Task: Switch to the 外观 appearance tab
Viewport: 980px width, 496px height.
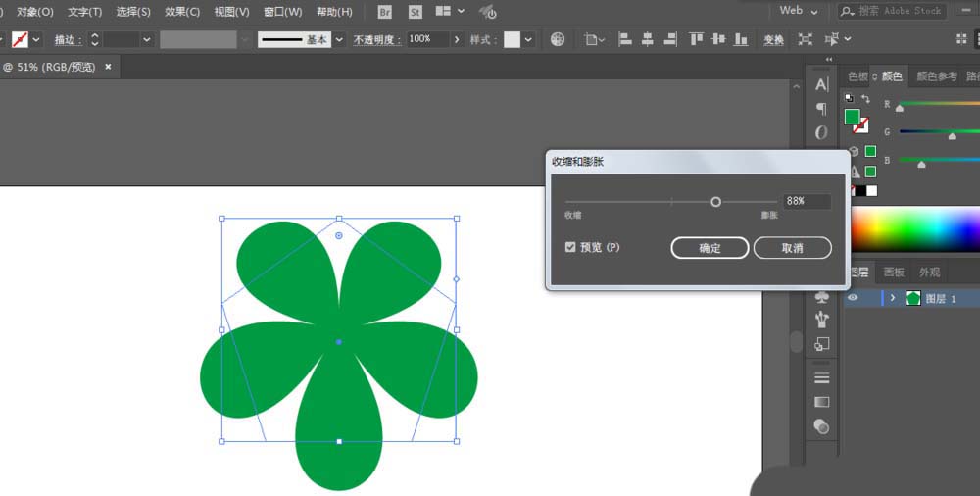Action: pos(929,273)
